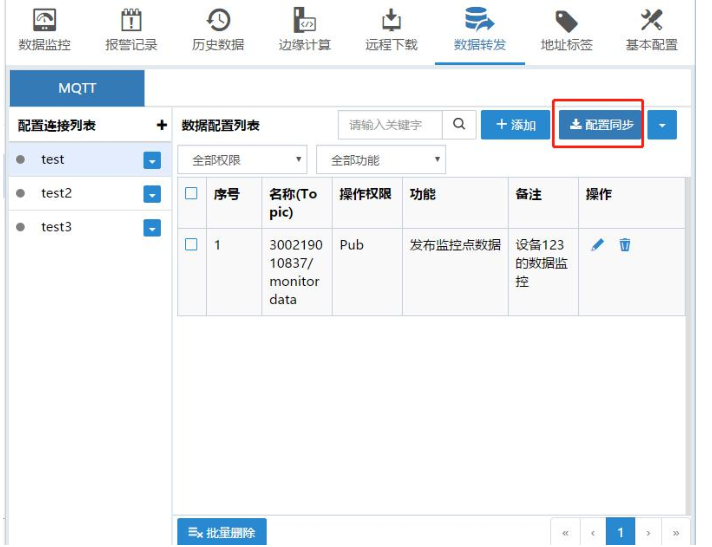712x547 pixels.
Task: Open the 全部功能 function dropdown
Action: [x=381, y=160]
